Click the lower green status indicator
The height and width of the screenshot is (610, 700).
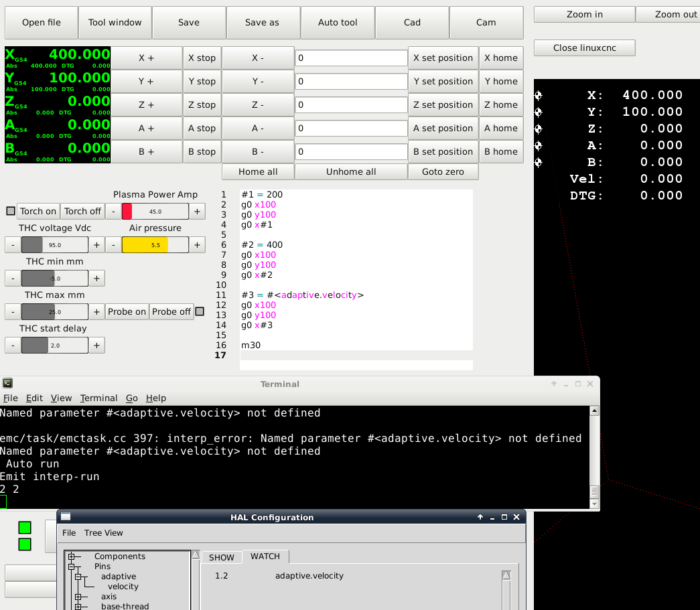pos(25,544)
